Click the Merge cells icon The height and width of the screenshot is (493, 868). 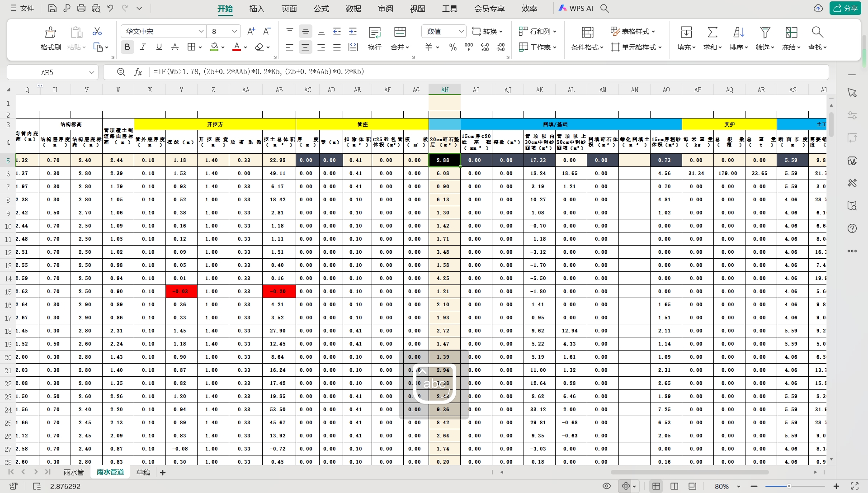tap(400, 32)
